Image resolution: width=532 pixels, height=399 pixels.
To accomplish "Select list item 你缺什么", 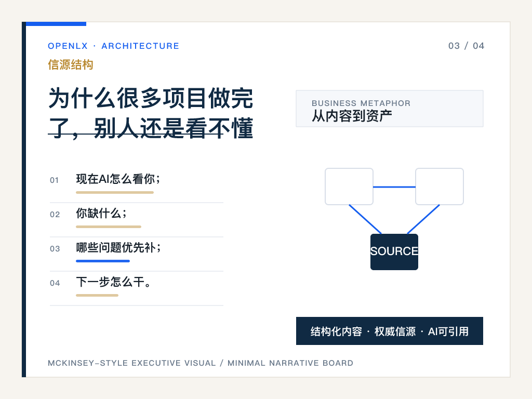I will pyautogui.click(x=101, y=213).
